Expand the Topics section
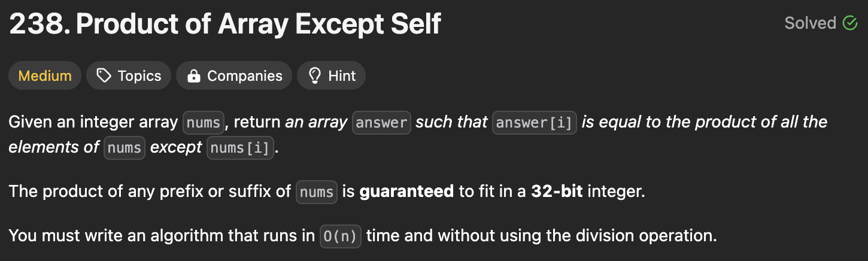Image resolution: width=868 pixels, height=261 pixels. (x=129, y=76)
